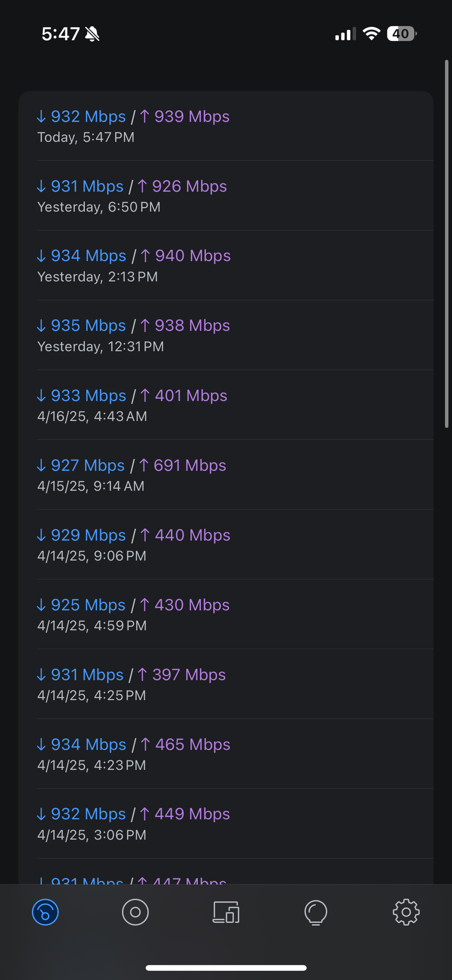The width and height of the screenshot is (452, 980).
Task: Open the concentric circle tab in bottom bar
Action: click(135, 912)
